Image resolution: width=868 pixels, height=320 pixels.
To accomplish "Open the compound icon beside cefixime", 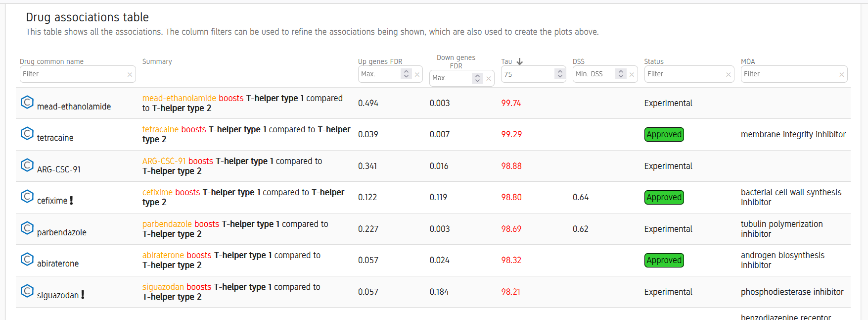I will [x=27, y=197].
